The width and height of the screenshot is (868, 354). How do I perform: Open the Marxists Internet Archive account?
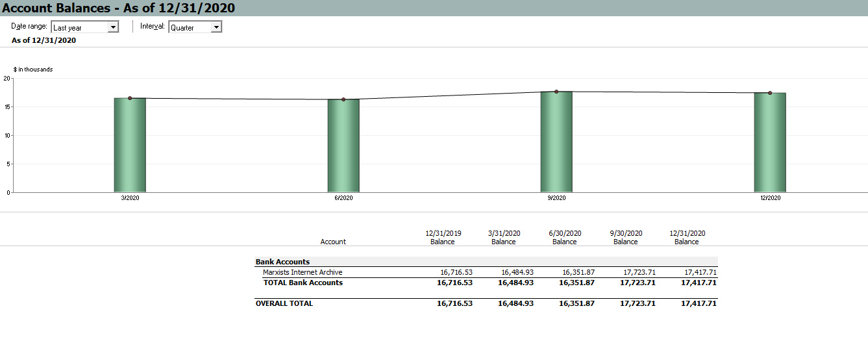point(303,272)
